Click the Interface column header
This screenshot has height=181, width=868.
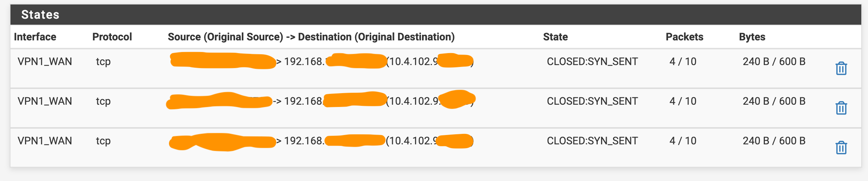point(35,37)
